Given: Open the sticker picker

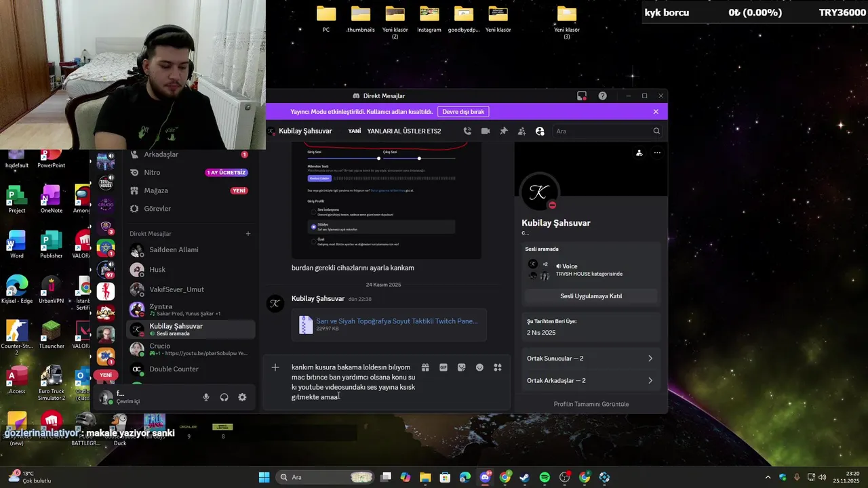Looking at the screenshot, I should [x=462, y=367].
